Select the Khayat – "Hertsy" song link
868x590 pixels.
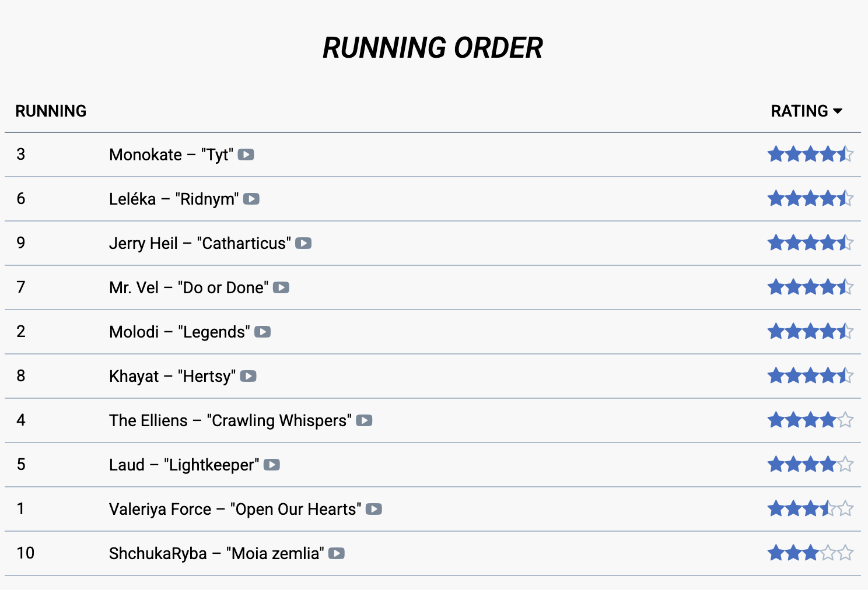coord(172,377)
